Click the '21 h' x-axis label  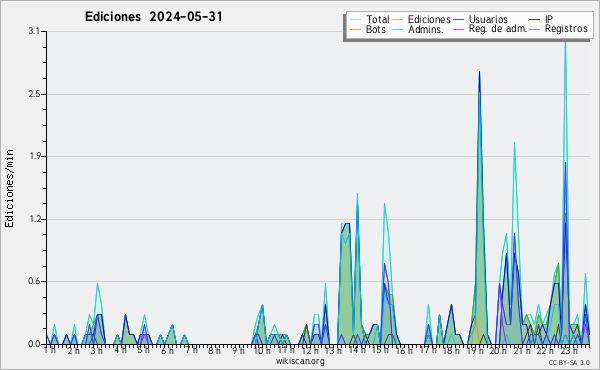(522, 350)
